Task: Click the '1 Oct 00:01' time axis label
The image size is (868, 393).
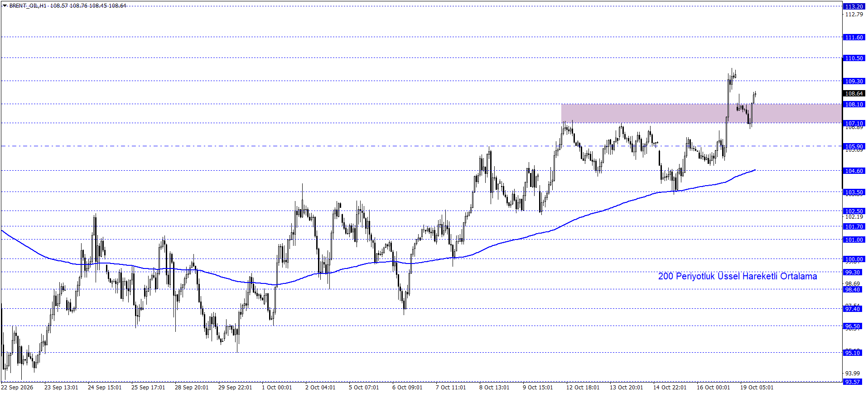Action: (x=277, y=387)
